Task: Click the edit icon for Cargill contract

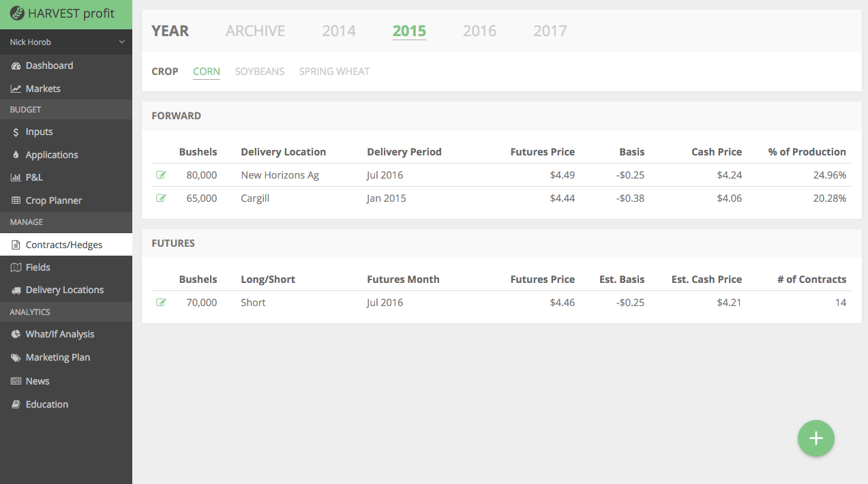Action: click(x=161, y=198)
